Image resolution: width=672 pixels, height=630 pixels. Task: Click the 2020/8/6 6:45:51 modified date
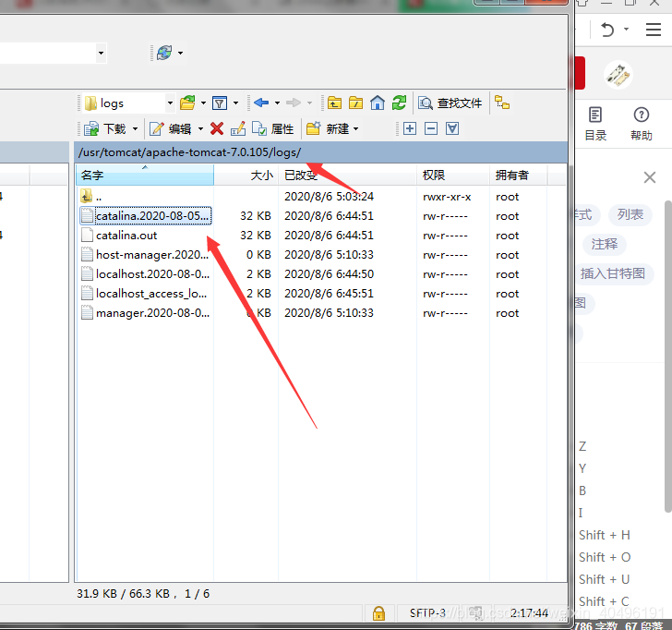329,294
